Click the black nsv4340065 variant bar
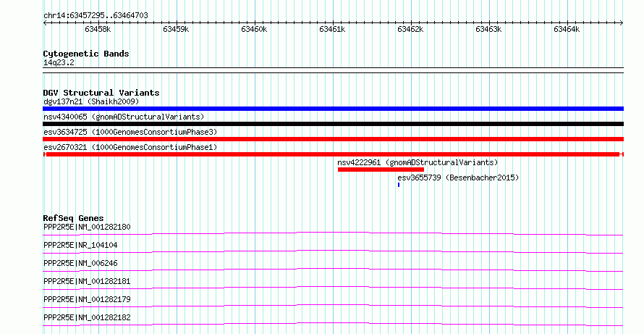644x334 pixels. [x=333, y=124]
